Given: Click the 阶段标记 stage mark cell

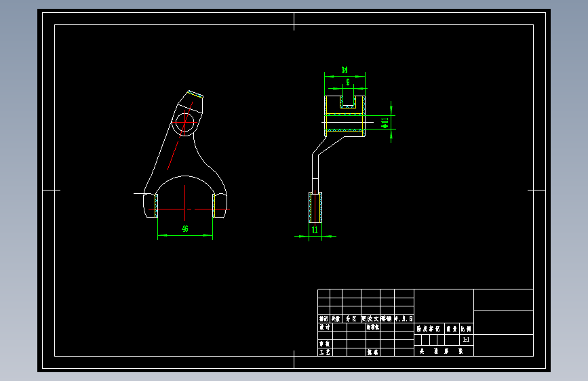Looking at the screenshot, I should coord(429,329).
